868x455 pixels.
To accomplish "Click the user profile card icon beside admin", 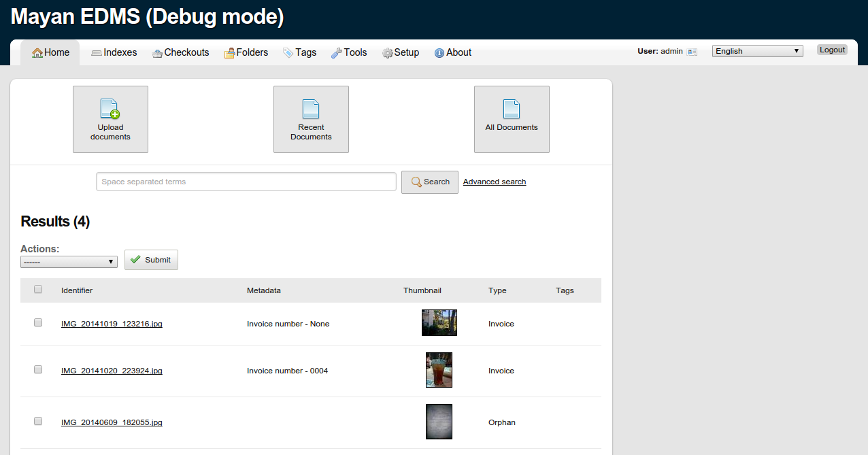I will tap(692, 52).
